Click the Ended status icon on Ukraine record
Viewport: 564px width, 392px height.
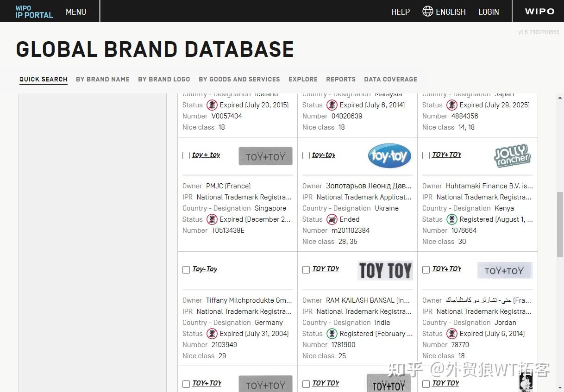332,219
